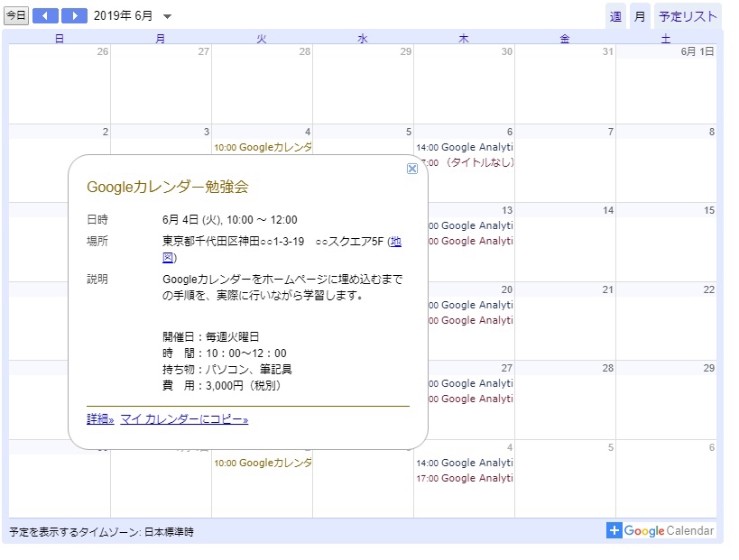Select the date 21
739x560 pixels.
(608, 289)
